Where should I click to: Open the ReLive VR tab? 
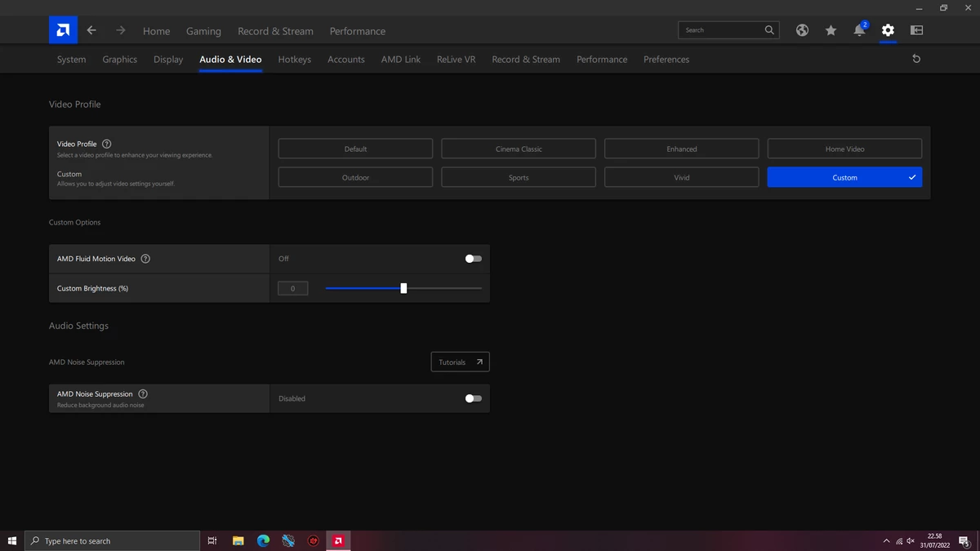[457, 60]
